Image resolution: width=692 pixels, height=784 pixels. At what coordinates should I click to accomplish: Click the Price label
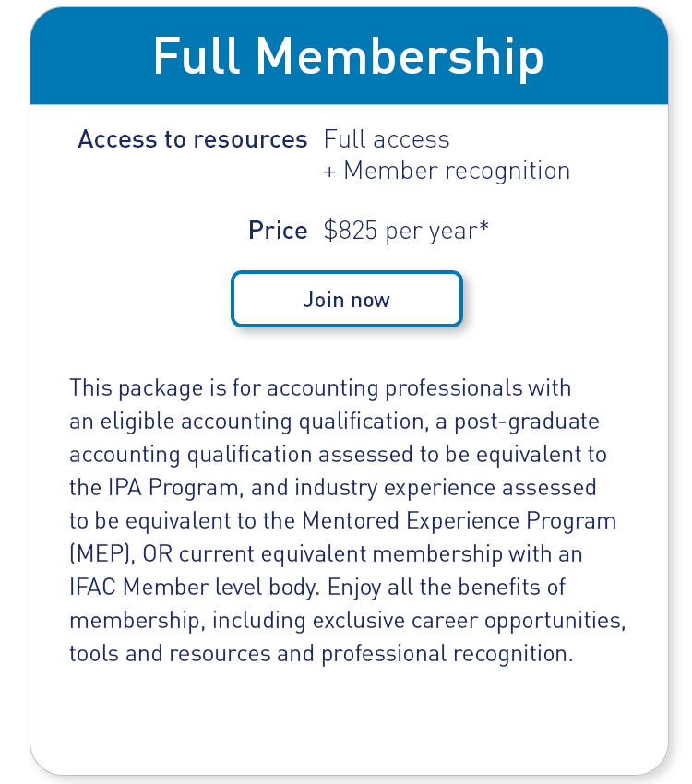[278, 231]
